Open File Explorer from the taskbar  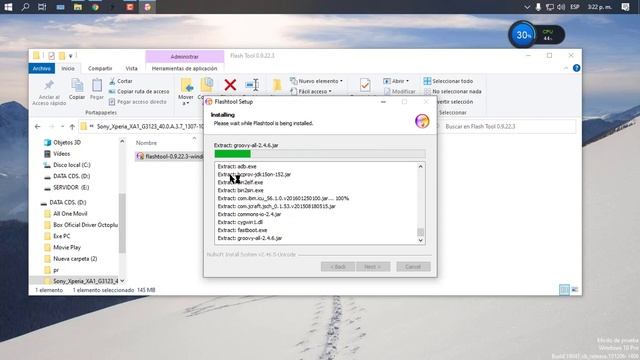[x=78, y=7]
